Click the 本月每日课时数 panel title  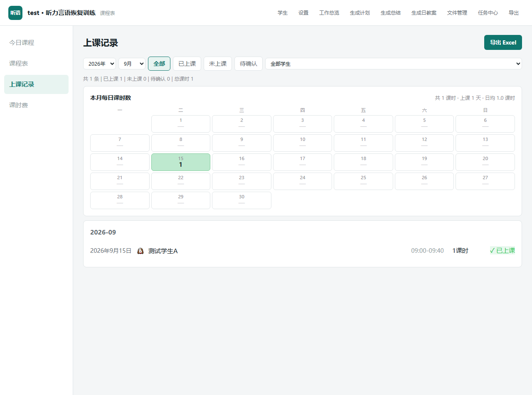(x=111, y=98)
